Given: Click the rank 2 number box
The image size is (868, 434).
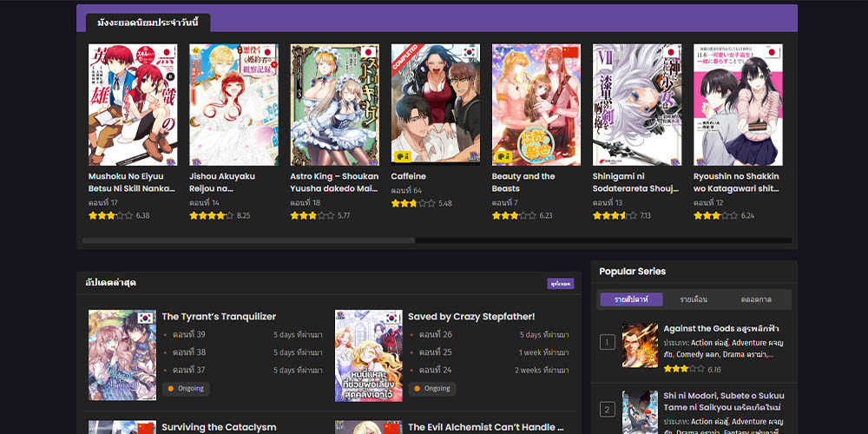Looking at the screenshot, I should pos(608,410).
